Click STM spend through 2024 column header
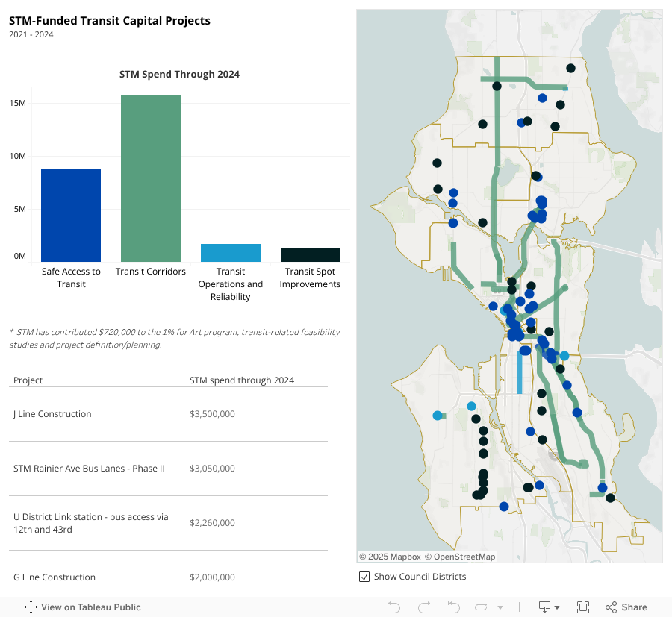The image size is (672, 617). [242, 380]
